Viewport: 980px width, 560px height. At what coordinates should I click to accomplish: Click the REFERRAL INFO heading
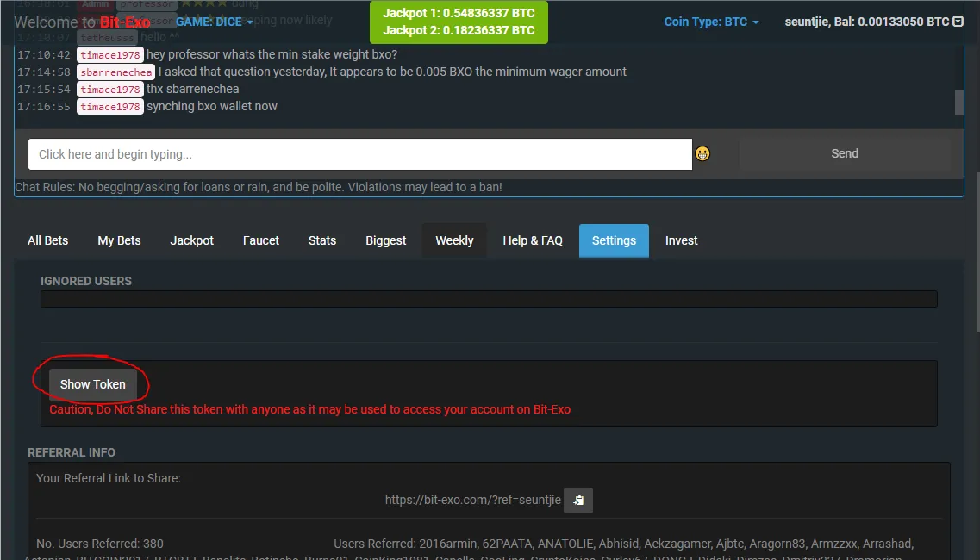coord(72,452)
